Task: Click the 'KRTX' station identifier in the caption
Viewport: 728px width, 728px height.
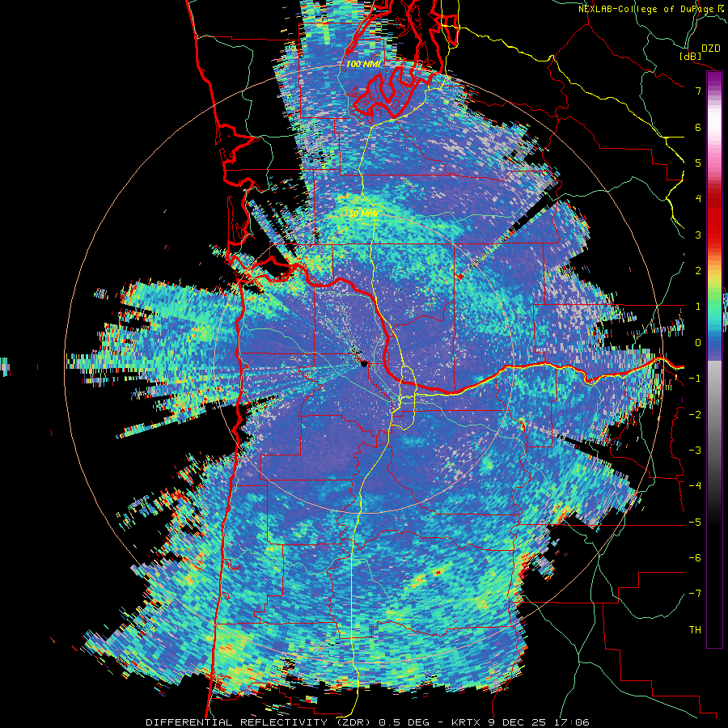Action: 467,722
